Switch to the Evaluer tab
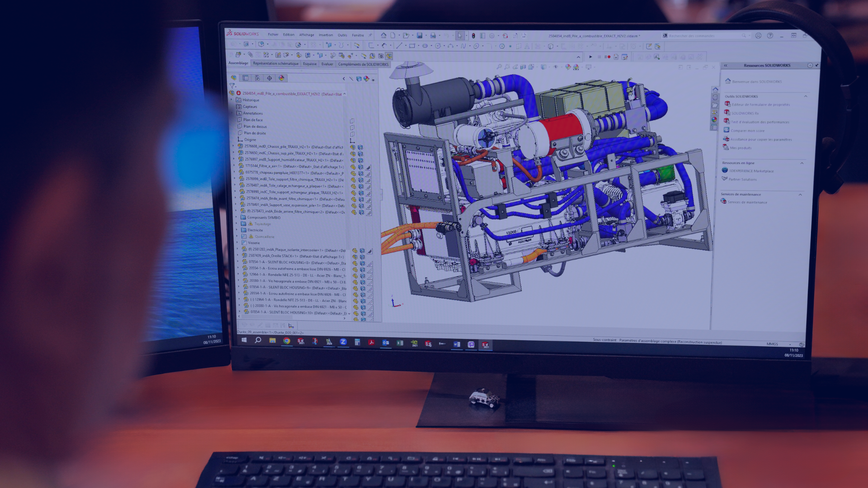The width and height of the screenshot is (868, 488). click(x=327, y=64)
